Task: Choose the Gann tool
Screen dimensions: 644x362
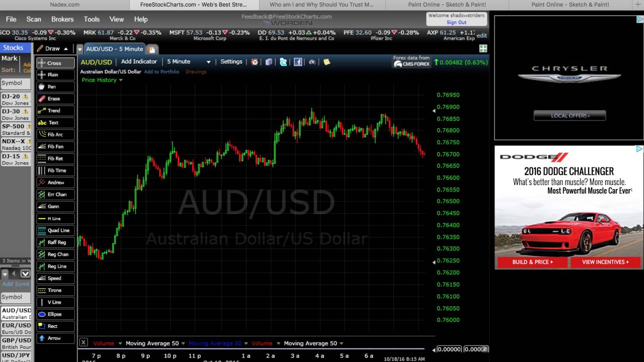Action: click(55, 207)
